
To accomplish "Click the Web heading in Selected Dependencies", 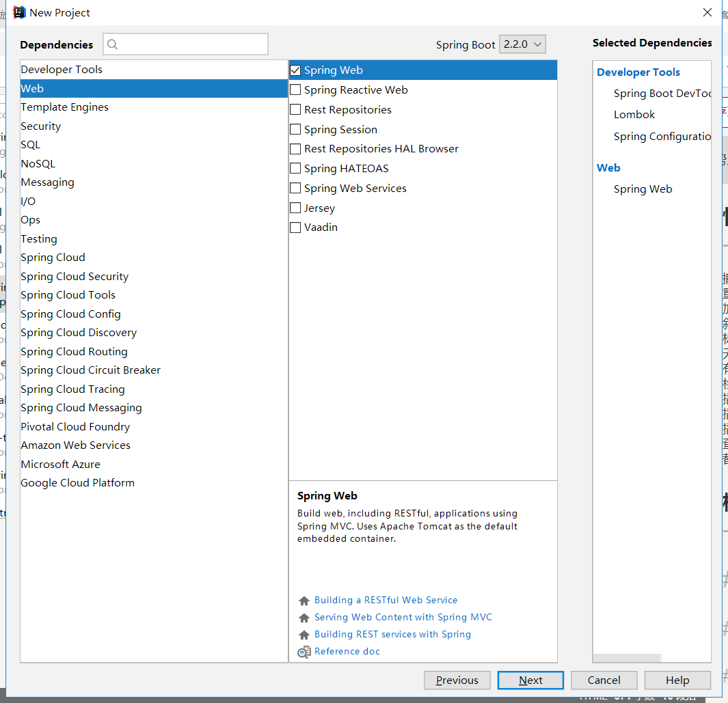I will pos(608,168).
